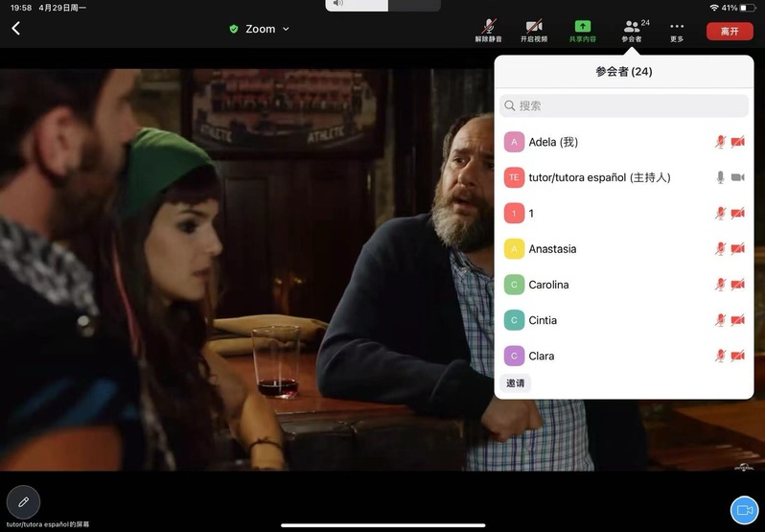The width and height of the screenshot is (765, 532).
Task: Select Carolina in the participant list
Action: [623, 285]
